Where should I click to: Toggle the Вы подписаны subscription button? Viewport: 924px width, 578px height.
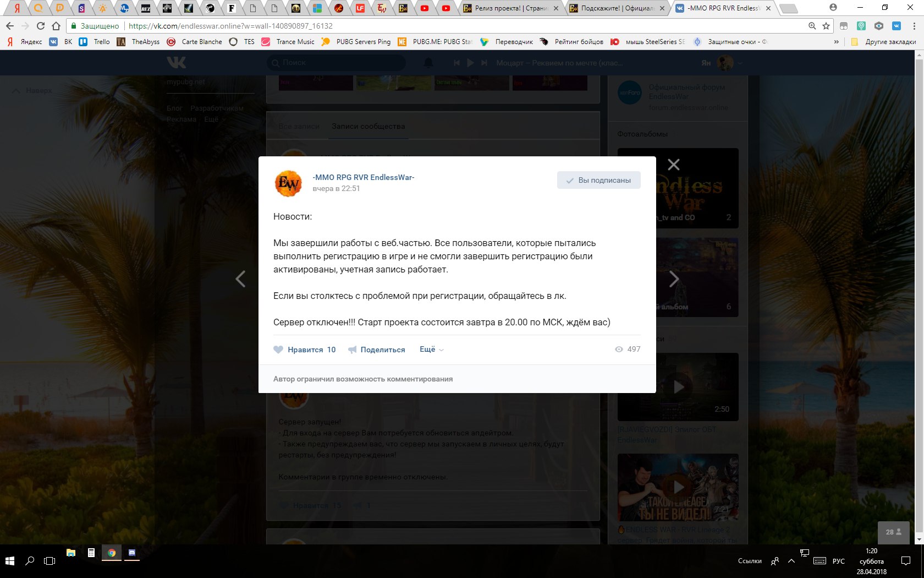(x=598, y=180)
